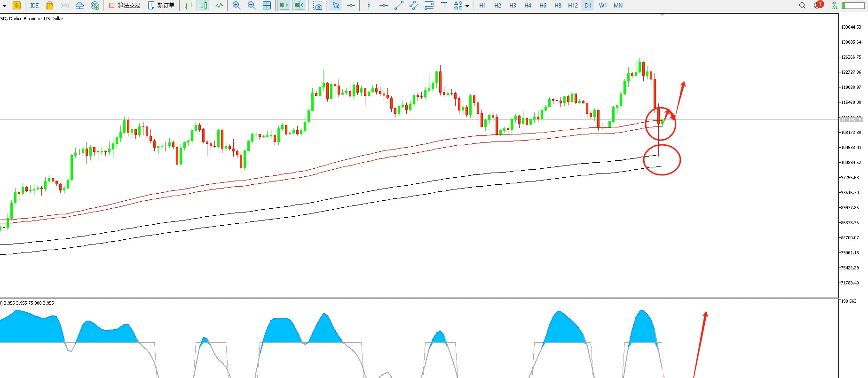Expand the shapes tool dropdown arrow

tap(467, 6)
